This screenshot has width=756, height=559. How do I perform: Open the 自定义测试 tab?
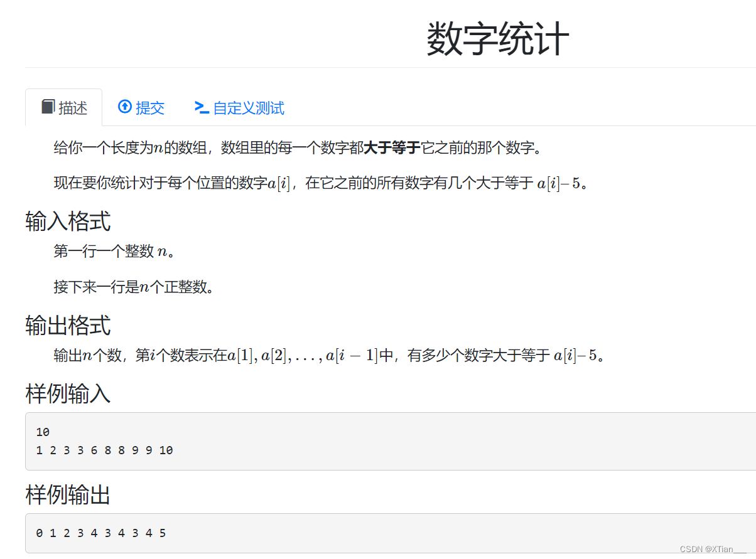click(239, 107)
